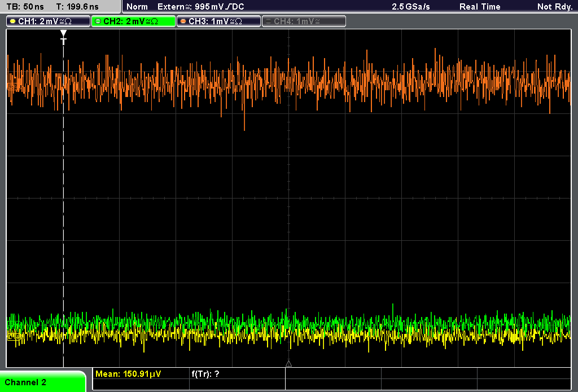Click the Extern 995 mV trigger source readout
578x392 pixels.
[x=200, y=7]
